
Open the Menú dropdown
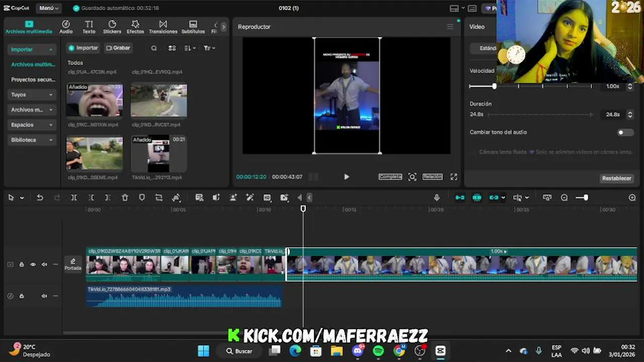pyautogui.click(x=48, y=8)
